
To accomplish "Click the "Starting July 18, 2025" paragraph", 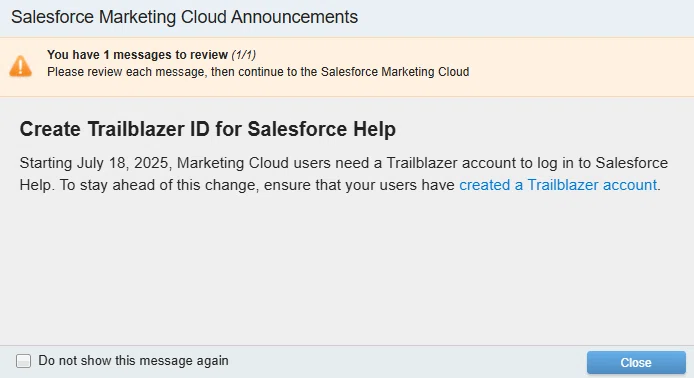I will pos(343,174).
